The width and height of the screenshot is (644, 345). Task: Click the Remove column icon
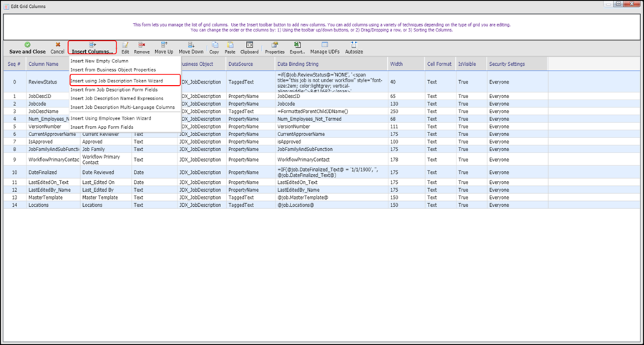coord(142,47)
